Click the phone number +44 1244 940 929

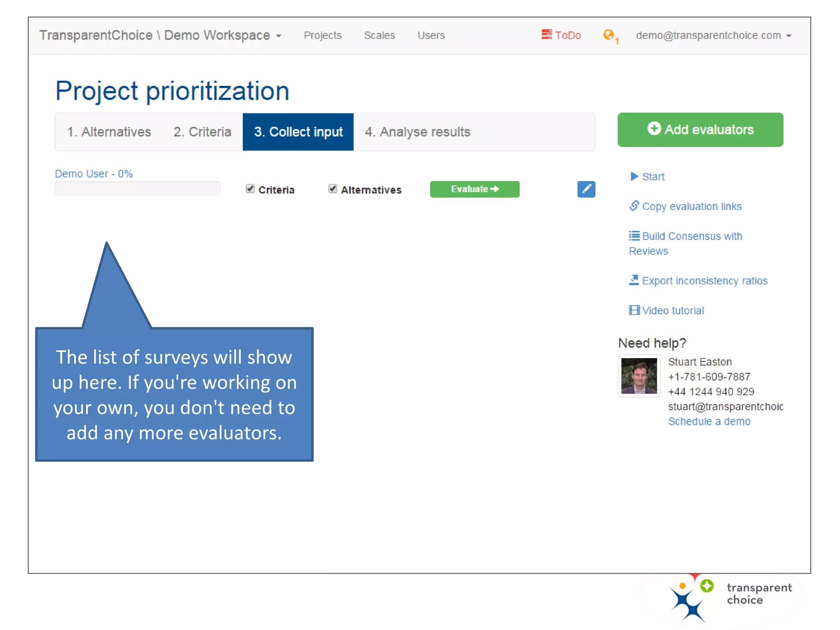pyautogui.click(x=711, y=392)
